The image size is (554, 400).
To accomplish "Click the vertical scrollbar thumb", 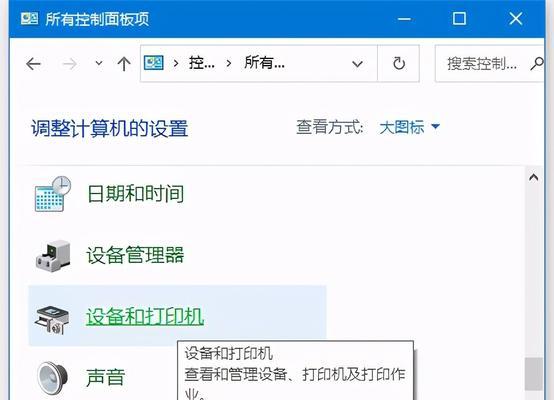I will point(534,374).
